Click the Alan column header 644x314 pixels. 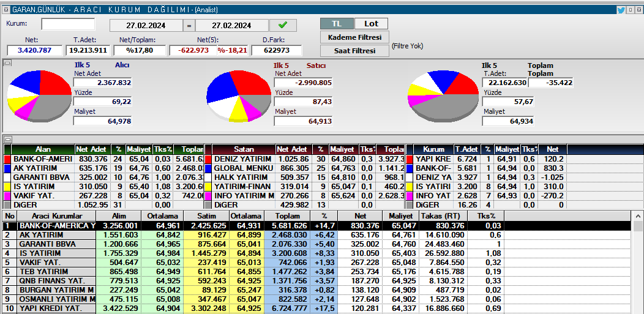pos(43,149)
